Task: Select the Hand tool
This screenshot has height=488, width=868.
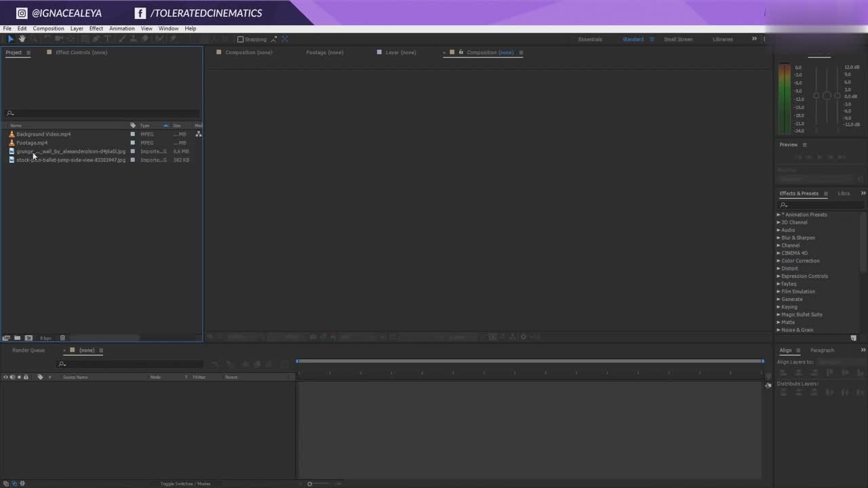Action: coord(22,39)
